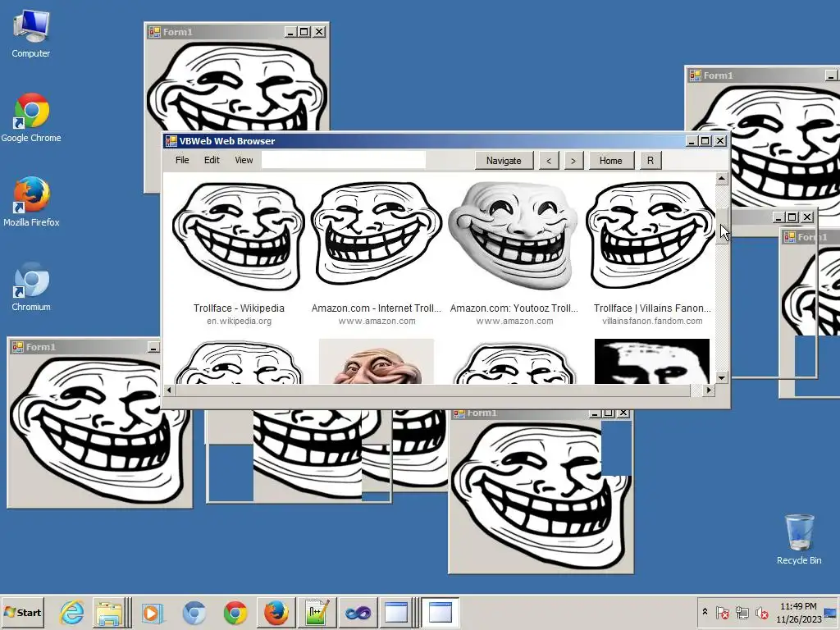Viewport: 840px width, 630px height.
Task: Click the vertical scrollbar up arrow
Action: tap(722, 178)
